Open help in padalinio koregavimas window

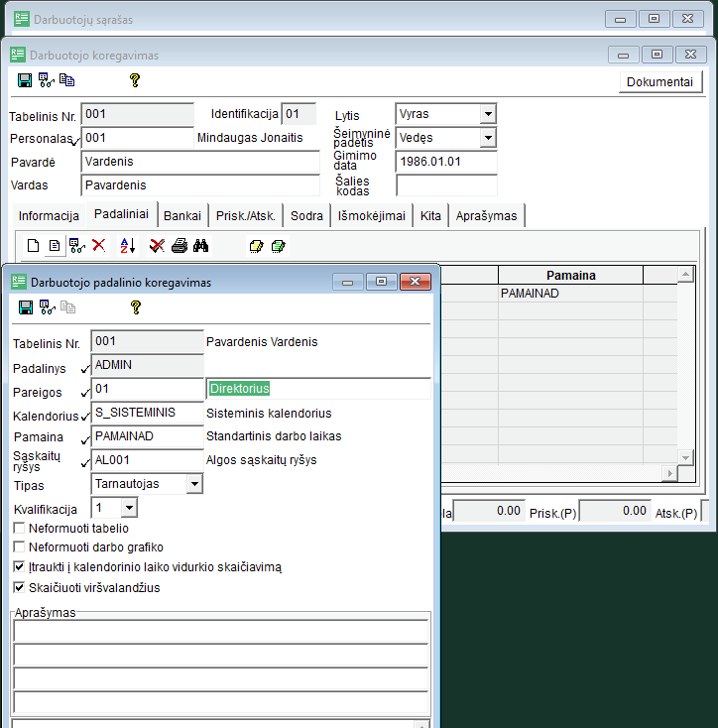click(136, 307)
